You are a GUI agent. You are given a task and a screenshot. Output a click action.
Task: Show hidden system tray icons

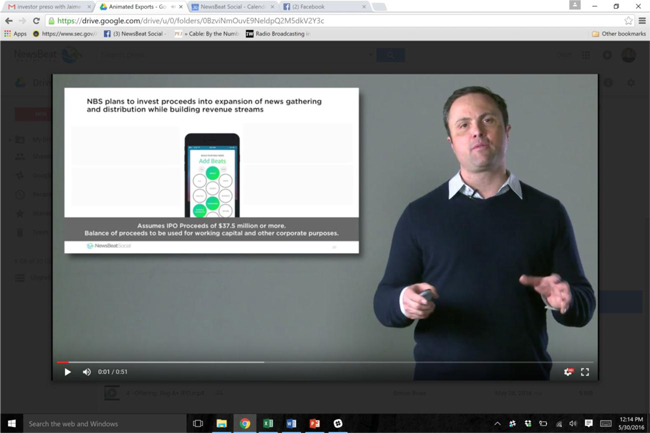tap(497, 424)
